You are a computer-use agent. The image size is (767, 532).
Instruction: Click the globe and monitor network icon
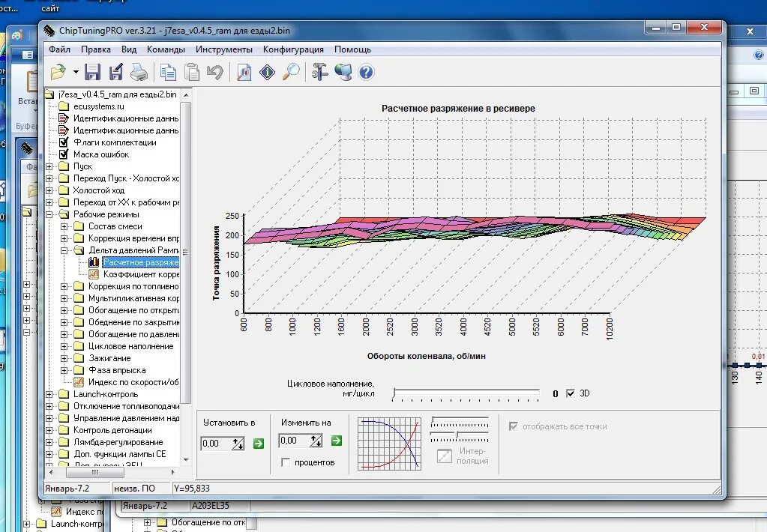(343, 73)
